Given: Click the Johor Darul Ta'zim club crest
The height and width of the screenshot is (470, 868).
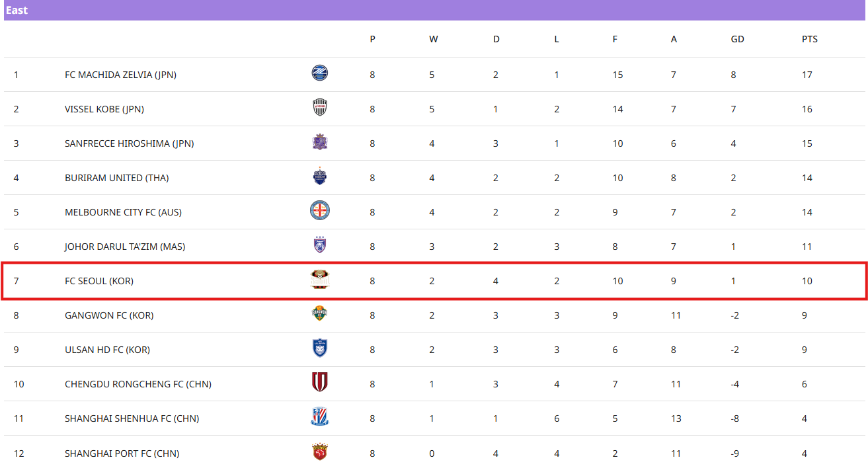Looking at the screenshot, I should (319, 245).
